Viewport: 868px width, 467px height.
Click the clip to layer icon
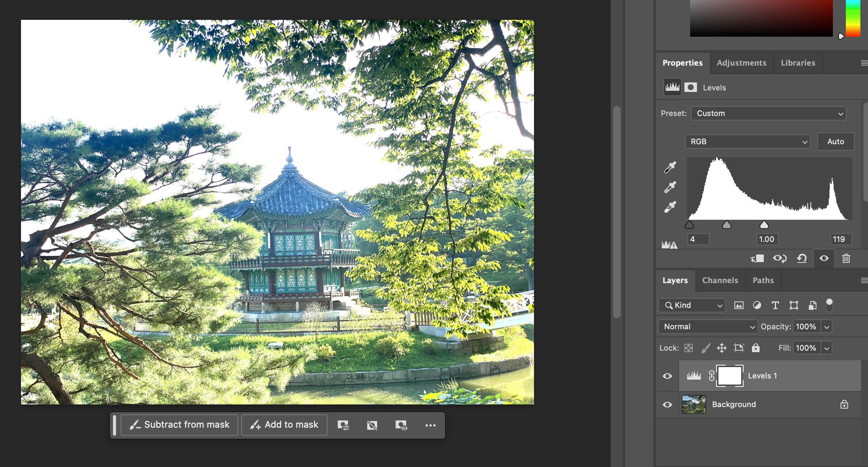pyautogui.click(x=757, y=259)
